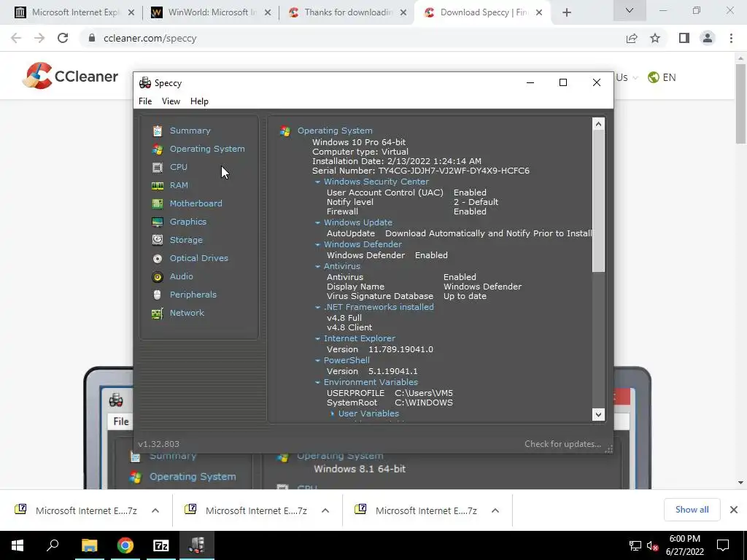Click the muted volume tray icon

point(653,545)
